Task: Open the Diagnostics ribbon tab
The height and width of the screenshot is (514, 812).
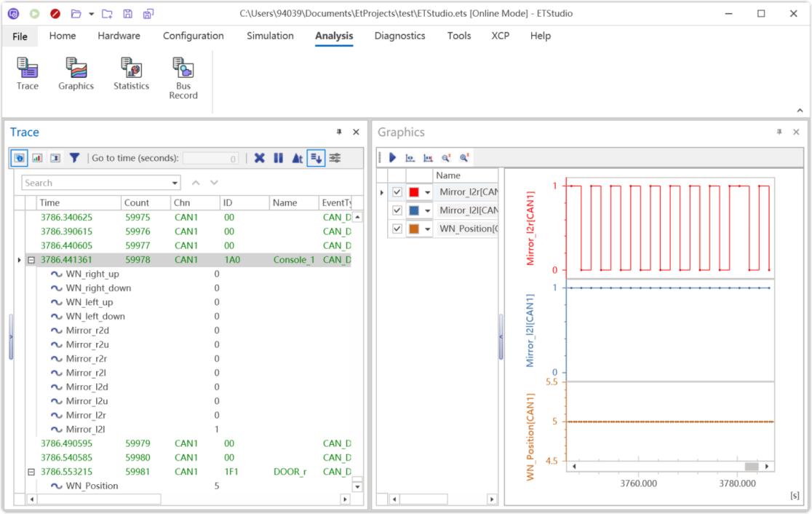Action: click(x=399, y=36)
